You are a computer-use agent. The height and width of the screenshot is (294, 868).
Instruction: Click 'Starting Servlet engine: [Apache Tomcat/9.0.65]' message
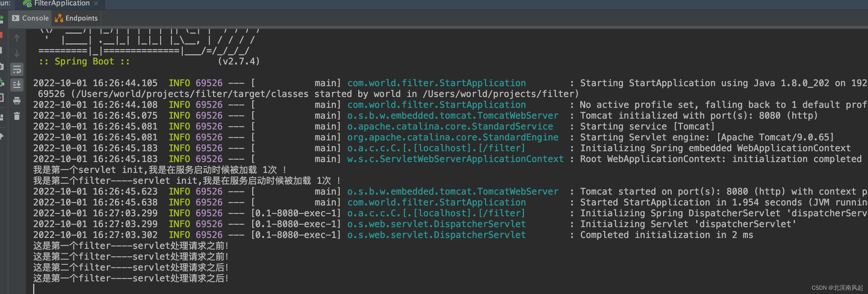(707, 137)
